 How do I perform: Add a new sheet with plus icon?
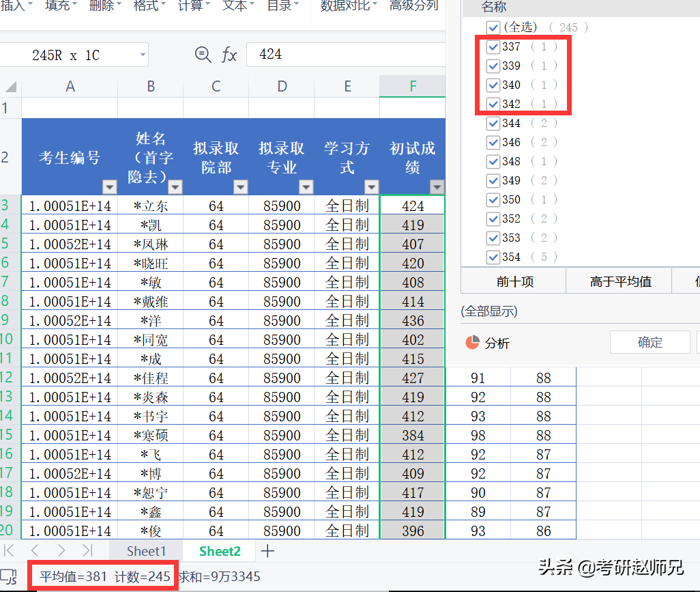(267, 550)
